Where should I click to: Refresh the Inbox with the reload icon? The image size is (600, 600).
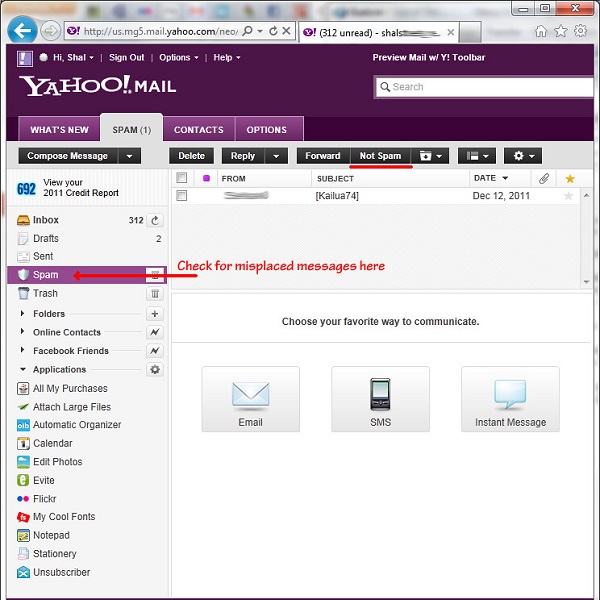pyautogui.click(x=155, y=220)
